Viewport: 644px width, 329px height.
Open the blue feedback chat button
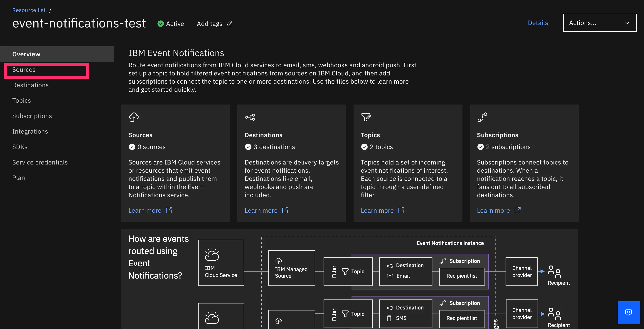point(629,312)
